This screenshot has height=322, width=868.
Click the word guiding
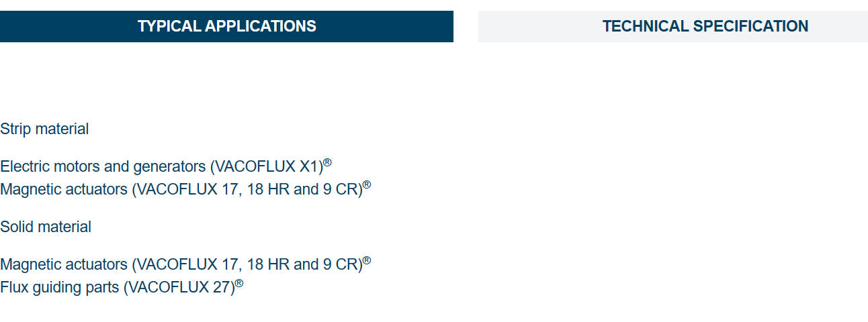tap(58, 288)
